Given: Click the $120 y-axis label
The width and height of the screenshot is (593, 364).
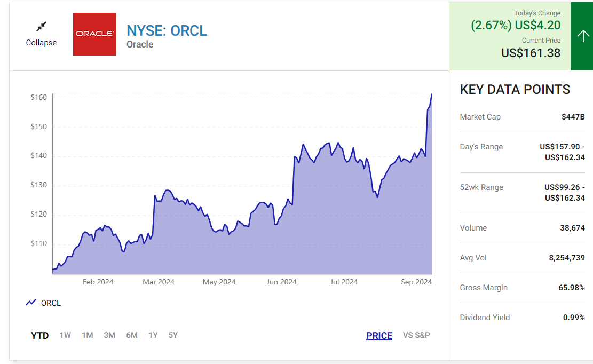Looking at the screenshot, I should pyautogui.click(x=39, y=215).
